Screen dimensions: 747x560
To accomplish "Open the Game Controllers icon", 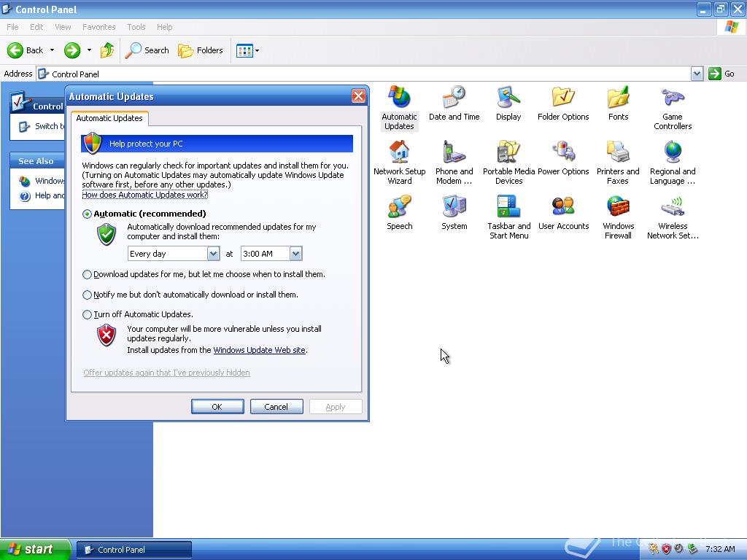I will [673, 108].
